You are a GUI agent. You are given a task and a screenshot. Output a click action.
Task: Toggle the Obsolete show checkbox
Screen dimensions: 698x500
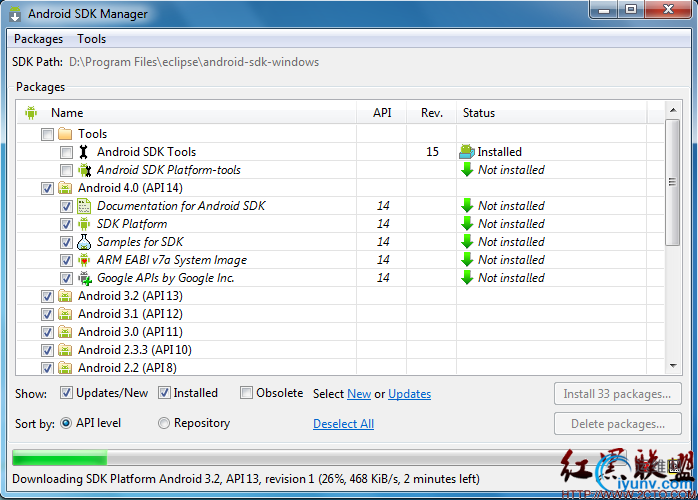(x=246, y=393)
